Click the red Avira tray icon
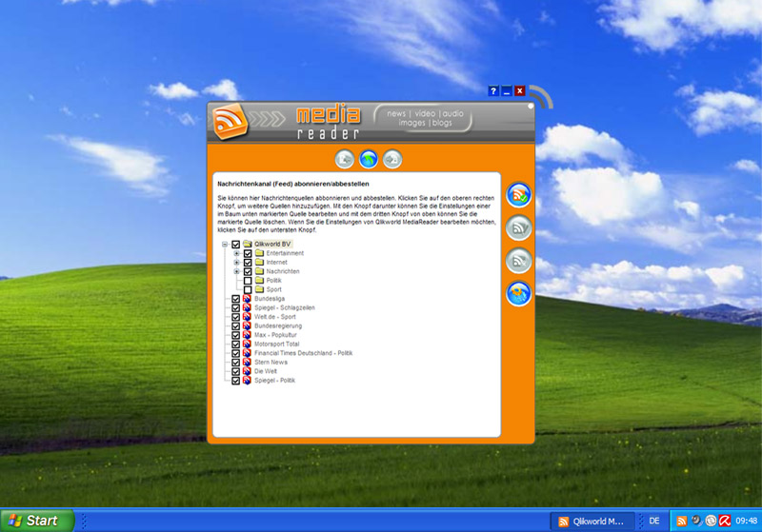 point(725,521)
